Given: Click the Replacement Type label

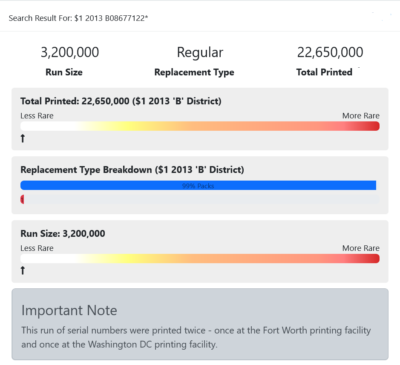Looking at the screenshot, I should [194, 72].
